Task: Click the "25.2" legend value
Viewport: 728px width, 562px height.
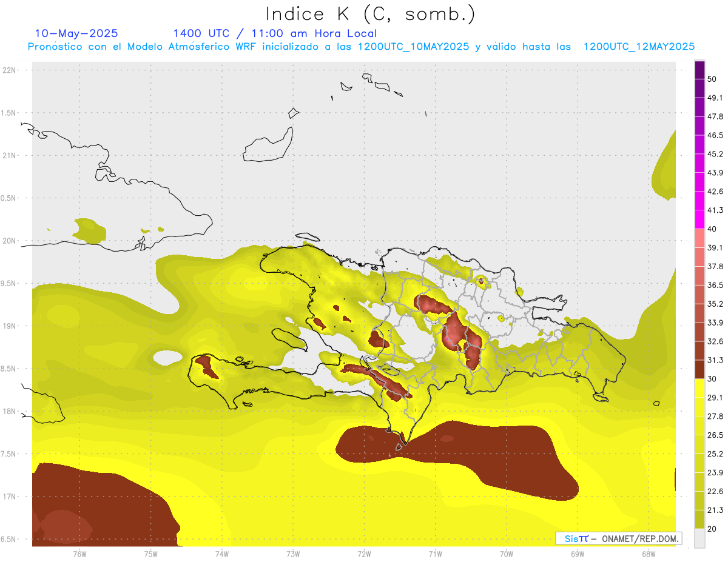Action: 715,454
